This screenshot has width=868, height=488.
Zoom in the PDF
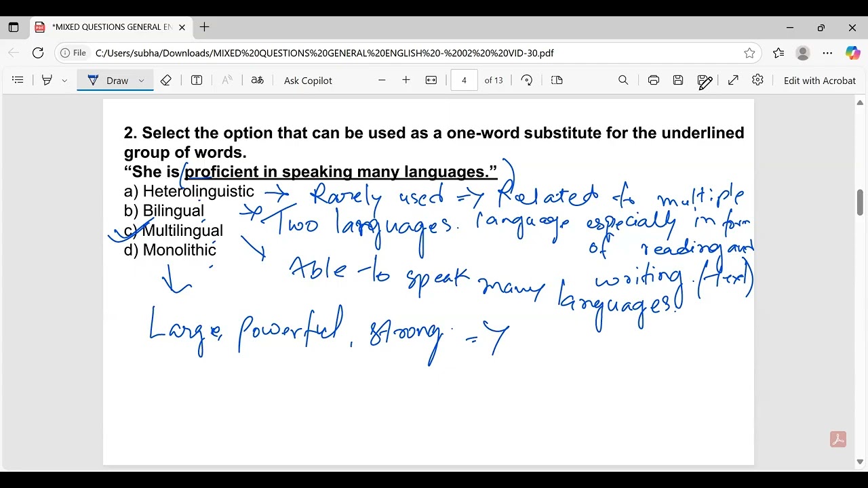pyautogui.click(x=406, y=80)
